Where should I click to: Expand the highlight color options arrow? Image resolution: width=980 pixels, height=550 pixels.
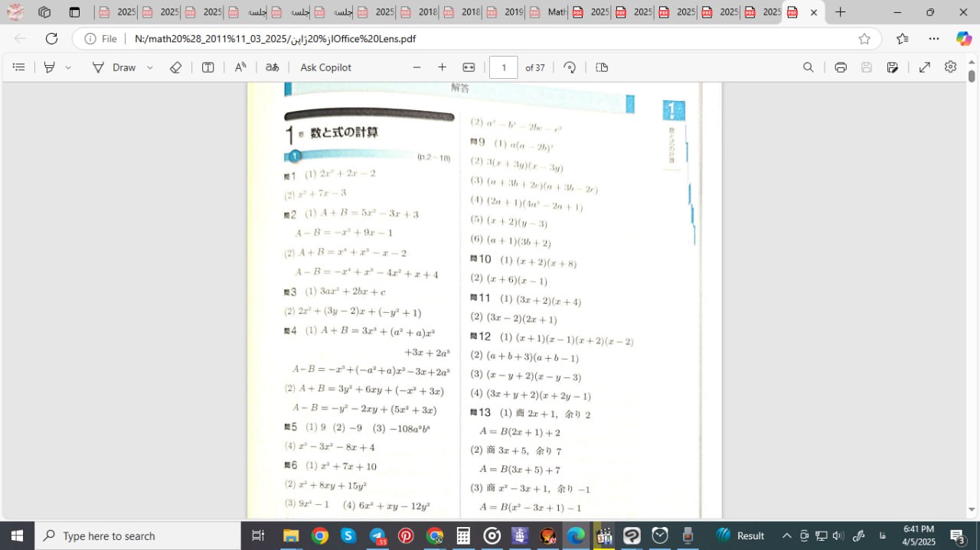pos(68,67)
